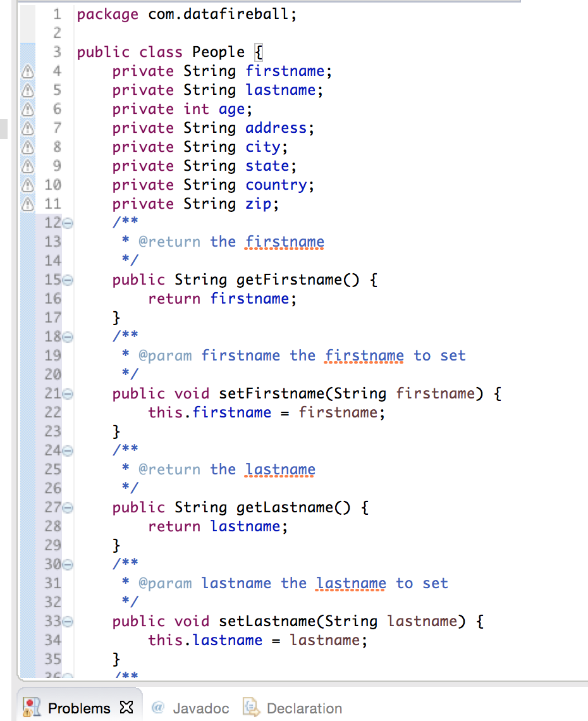Screen dimensions: 588x721
Task: Switch to the Problems tab
Action: coord(79,708)
